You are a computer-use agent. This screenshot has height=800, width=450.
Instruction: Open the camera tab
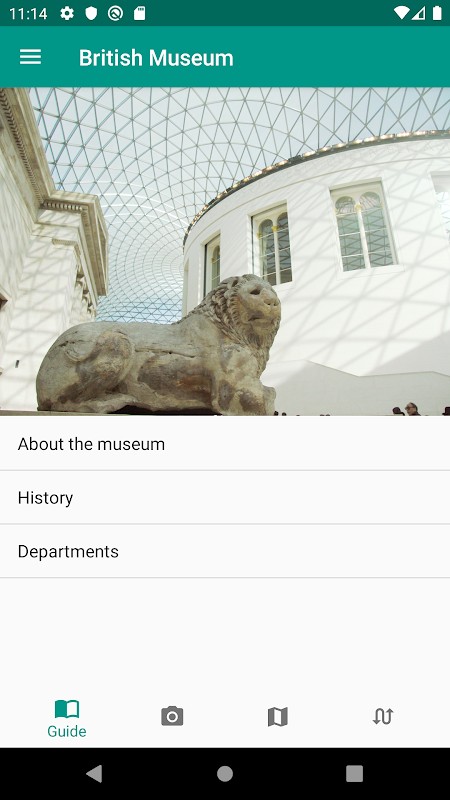coord(172,716)
